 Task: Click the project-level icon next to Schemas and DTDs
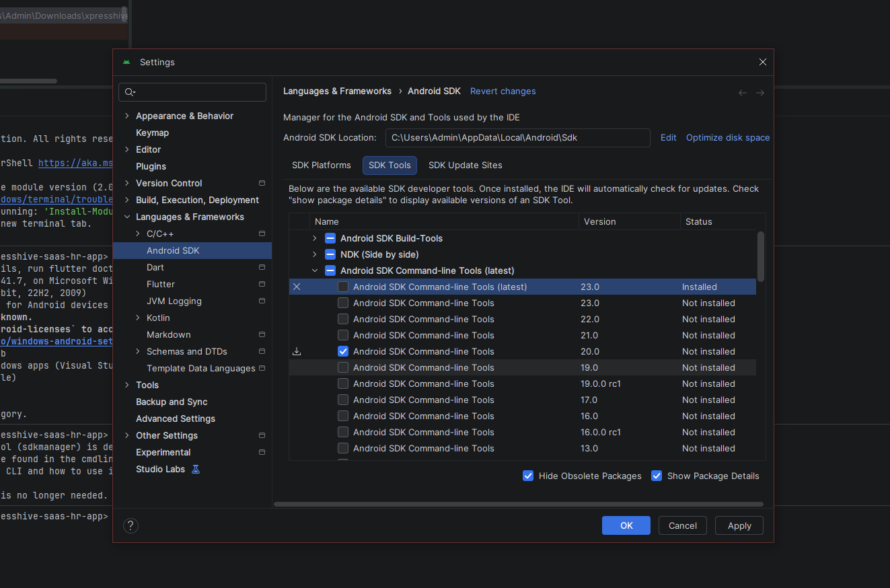[262, 351]
